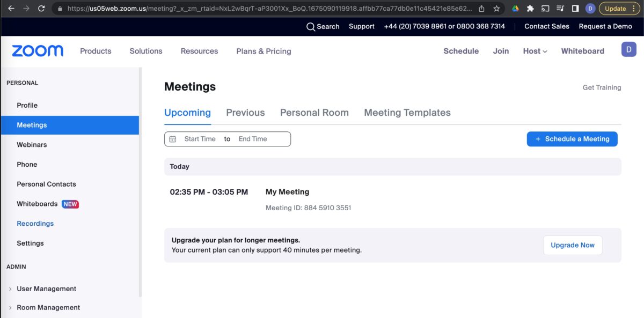Open the Get Training link
The width and height of the screenshot is (644, 318).
click(602, 87)
